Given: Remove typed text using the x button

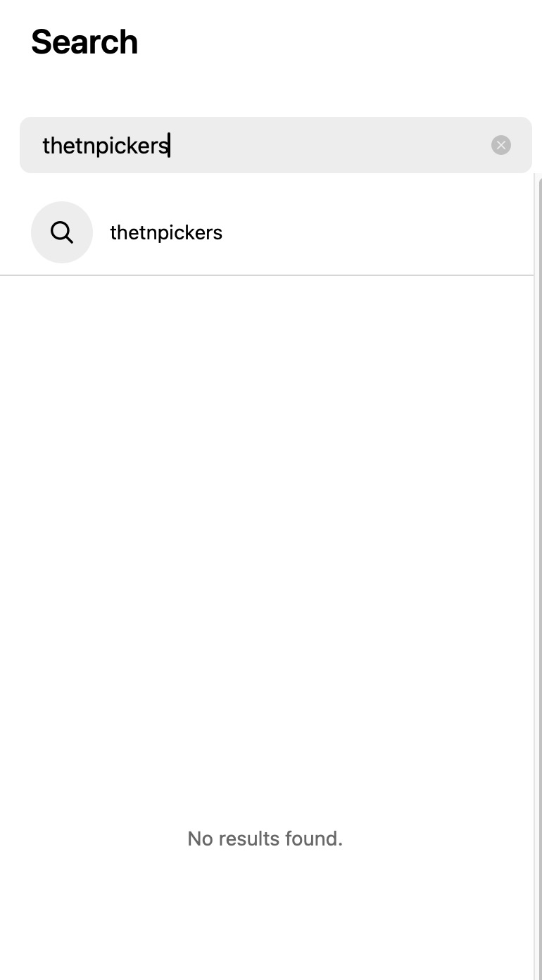Looking at the screenshot, I should click(501, 145).
